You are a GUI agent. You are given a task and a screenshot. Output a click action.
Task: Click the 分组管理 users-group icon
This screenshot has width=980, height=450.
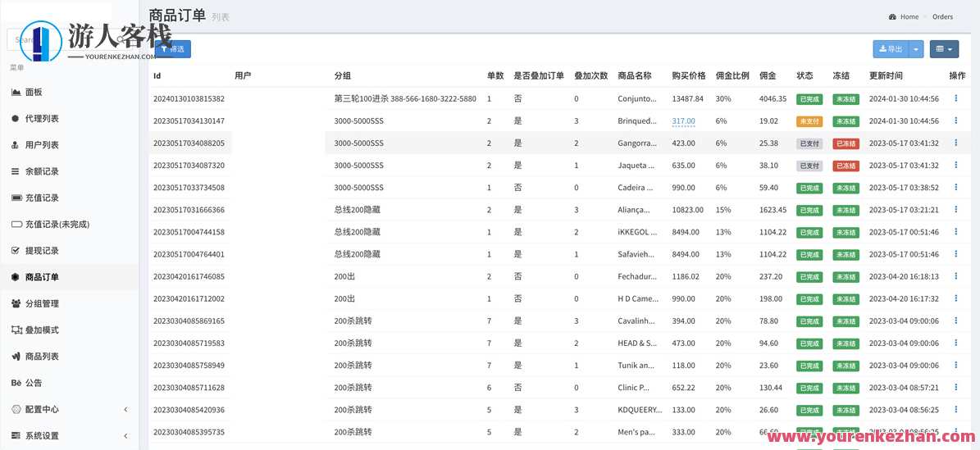pyautogui.click(x=16, y=303)
